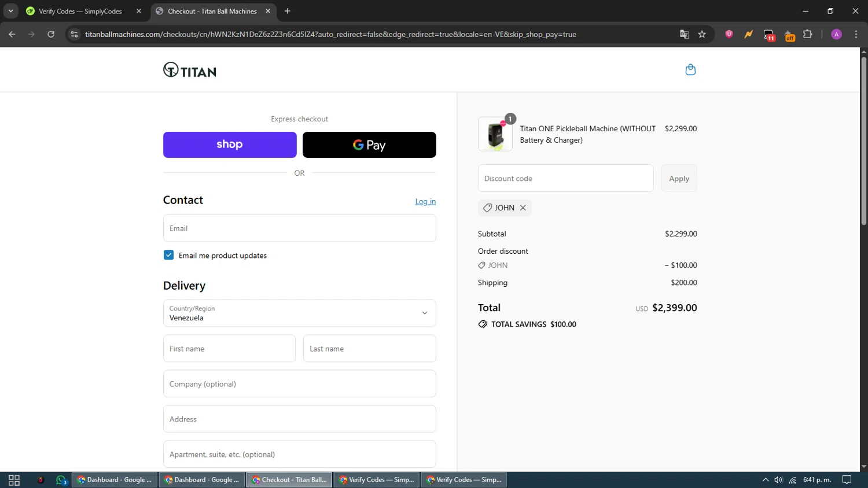This screenshot has width=868, height=488.
Task: Open the volume control in system tray
Action: click(778, 480)
